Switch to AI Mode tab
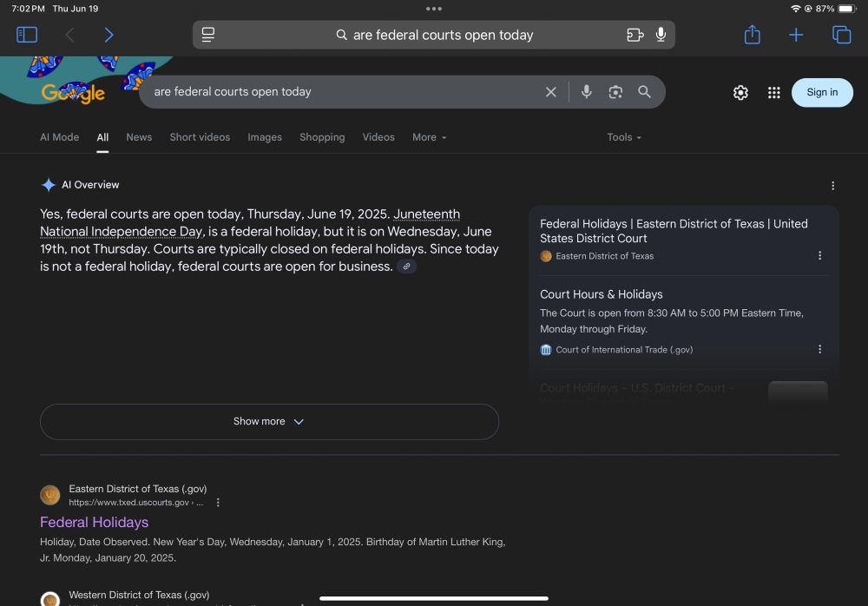This screenshot has width=868, height=606. (x=59, y=137)
